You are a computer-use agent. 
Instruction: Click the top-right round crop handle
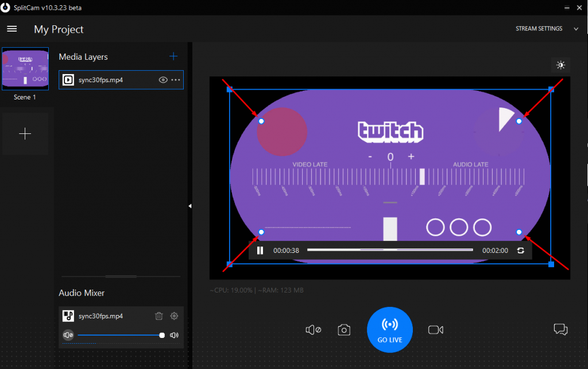(x=519, y=121)
